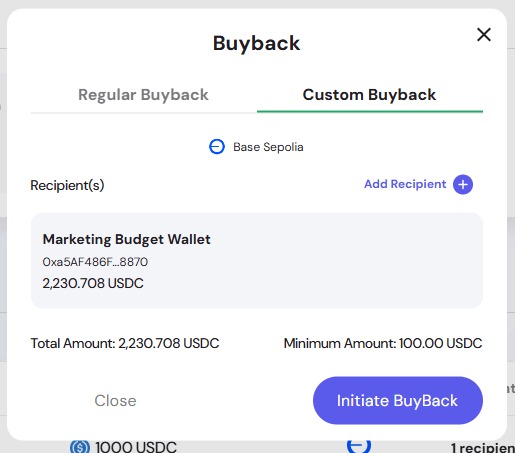Select the Custom Buyback tab

click(x=370, y=95)
